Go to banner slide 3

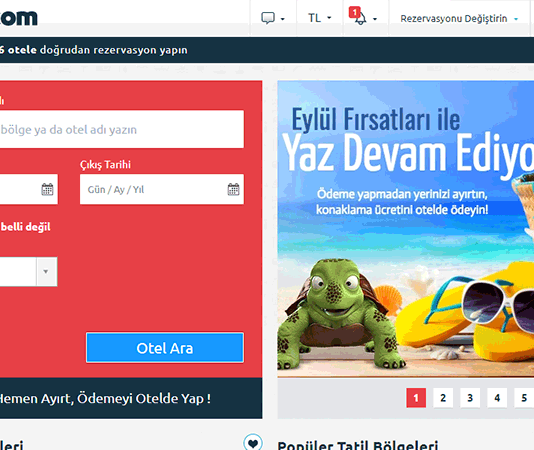point(470,398)
